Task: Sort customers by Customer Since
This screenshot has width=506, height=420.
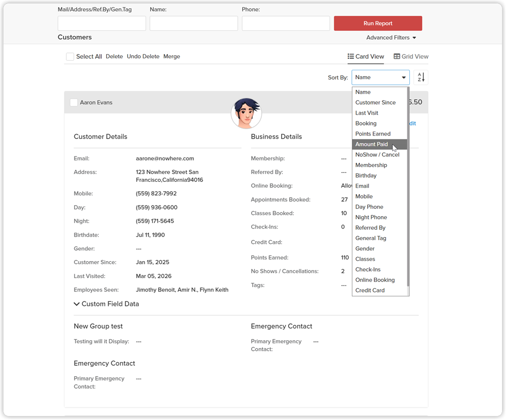Action: click(379, 103)
